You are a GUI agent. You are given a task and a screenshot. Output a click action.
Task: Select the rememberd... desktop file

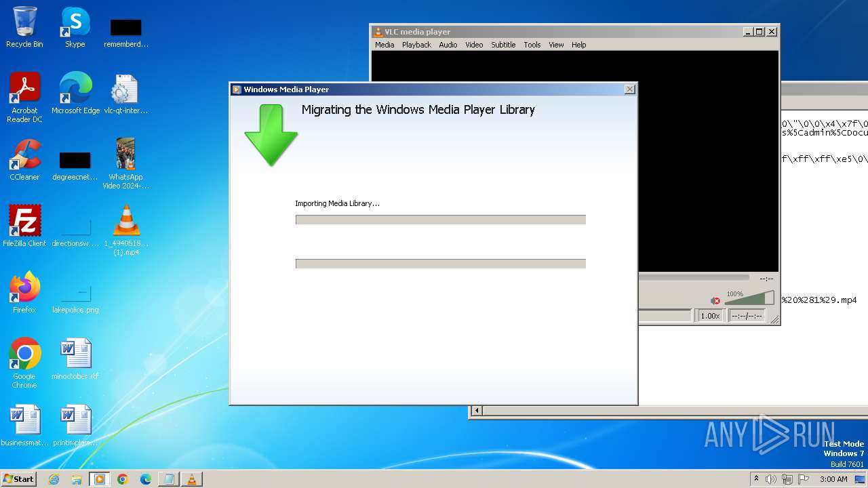(x=125, y=33)
